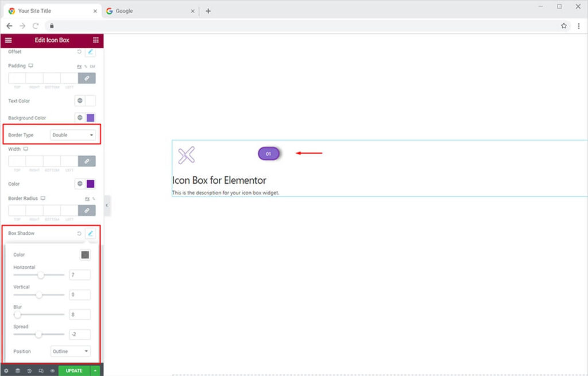Click the global Text Color globe icon

[80, 101]
